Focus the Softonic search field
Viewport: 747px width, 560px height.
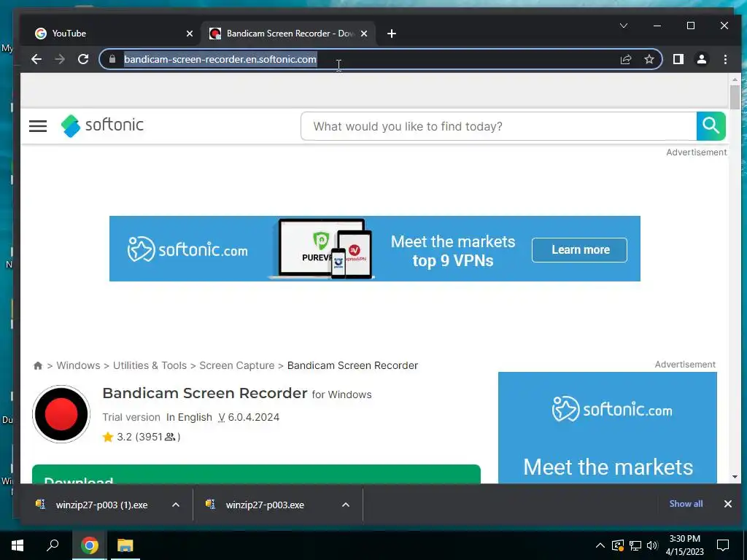(499, 126)
